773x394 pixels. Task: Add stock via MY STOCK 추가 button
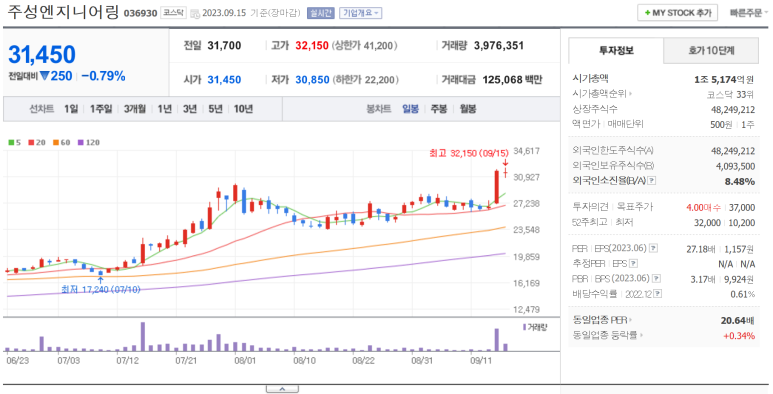coord(677,13)
